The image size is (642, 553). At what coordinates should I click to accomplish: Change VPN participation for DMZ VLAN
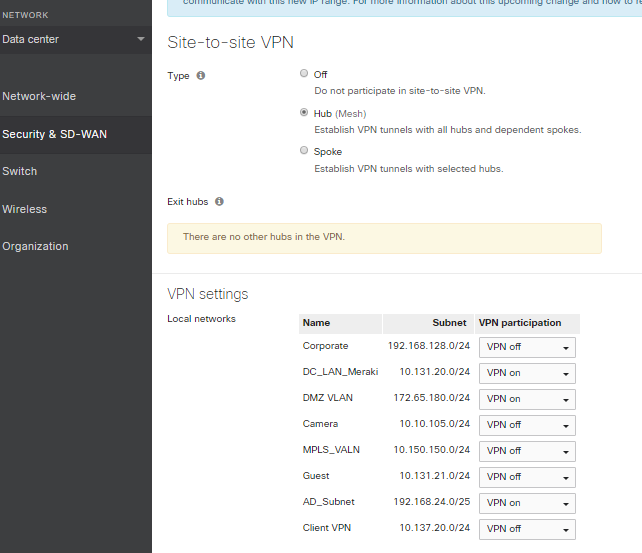click(527, 399)
